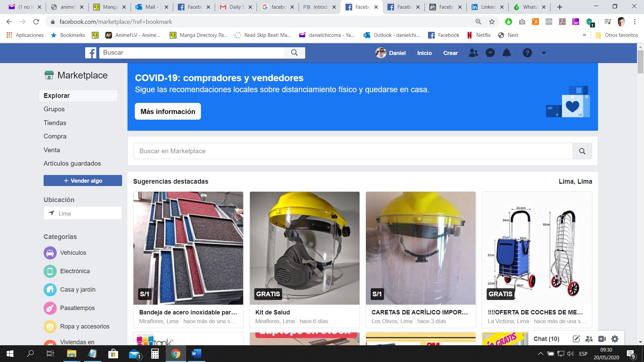644x362 pixels.
Task: Click in the Buscar en Marketplace field
Action: click(x=352, y=151)
